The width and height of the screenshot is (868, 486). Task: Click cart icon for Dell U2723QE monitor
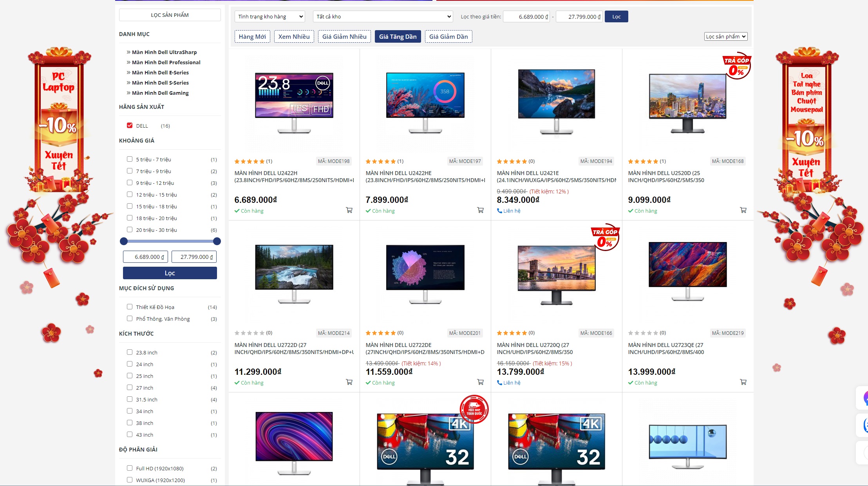[743, 382]
